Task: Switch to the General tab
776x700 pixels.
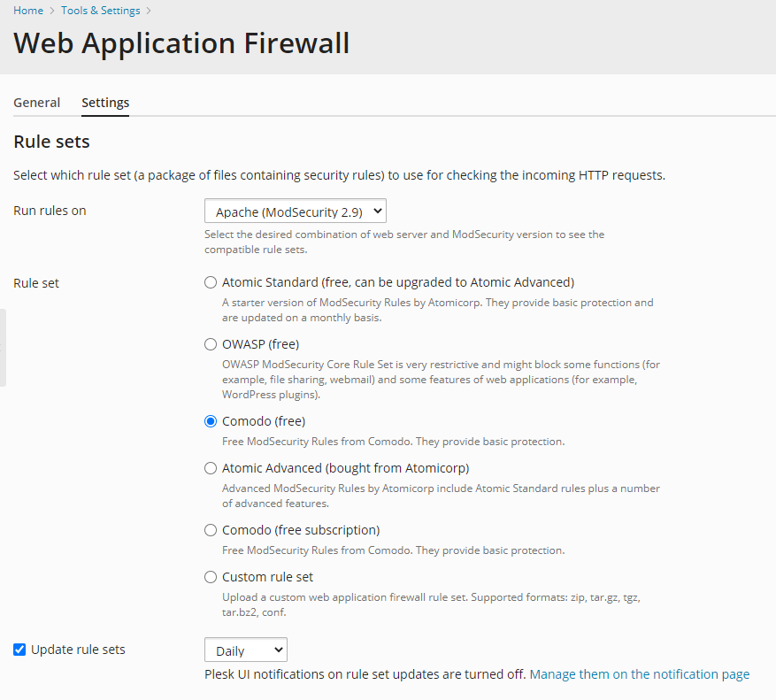Action: coord(36,103)
